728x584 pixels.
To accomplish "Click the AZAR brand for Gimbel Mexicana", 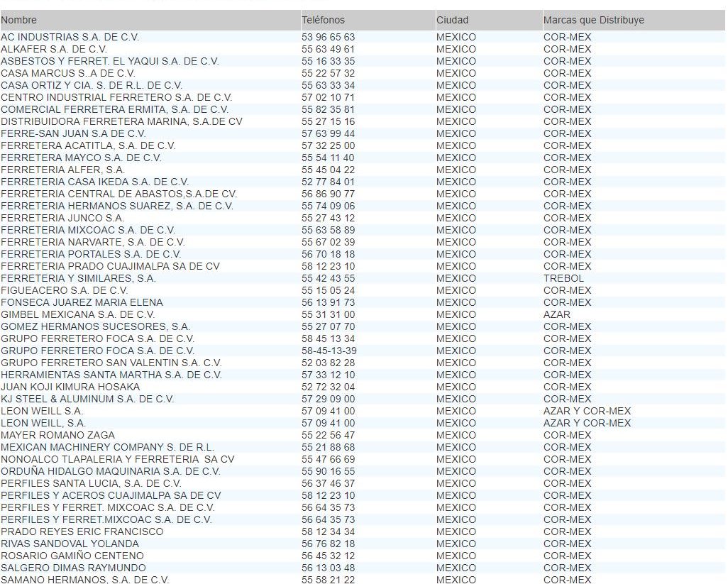I will tap(556, 314).
